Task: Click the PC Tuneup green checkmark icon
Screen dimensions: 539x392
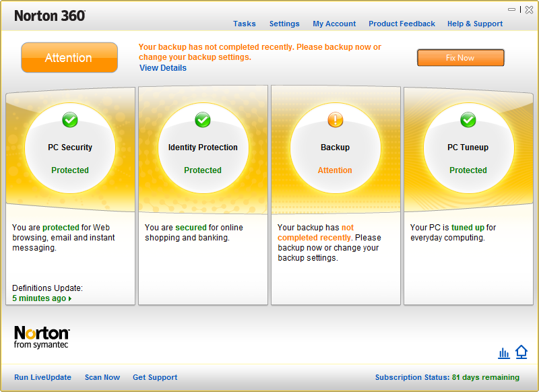Action: point(468,120)
